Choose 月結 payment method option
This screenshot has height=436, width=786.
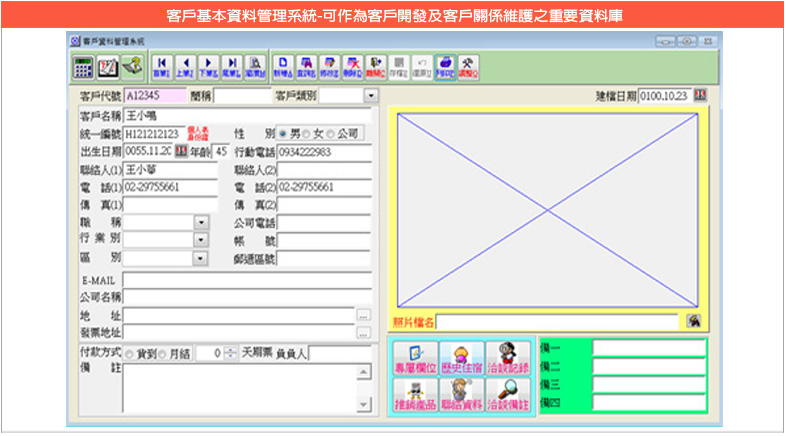pyautogui.click(x=164, y=353)
